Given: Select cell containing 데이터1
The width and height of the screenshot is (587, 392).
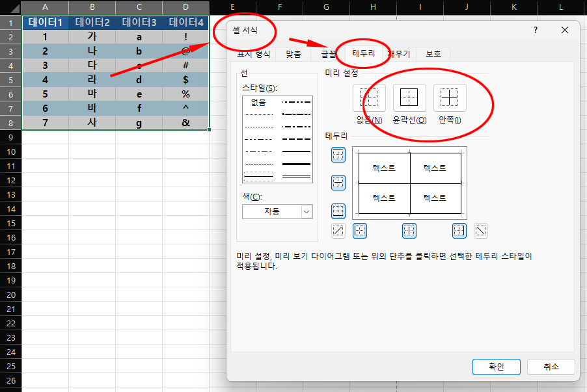Looking at the screenshot, I should click(46, 23).
